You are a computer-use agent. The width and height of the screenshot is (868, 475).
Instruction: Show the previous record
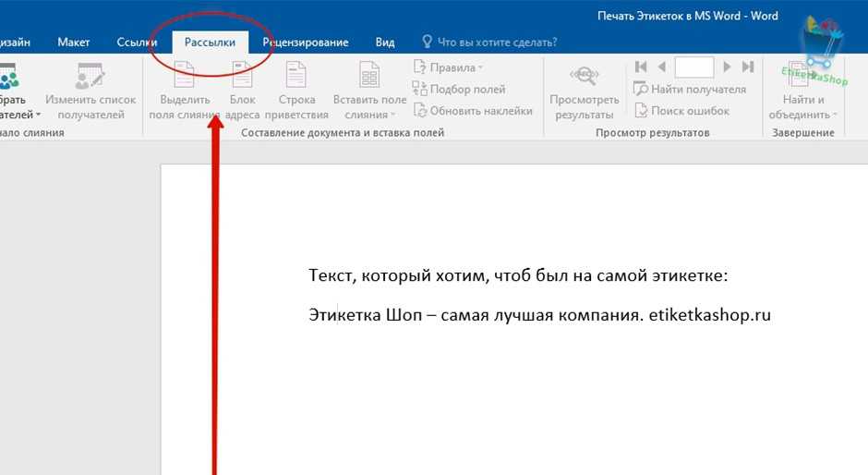click(662, 67)
